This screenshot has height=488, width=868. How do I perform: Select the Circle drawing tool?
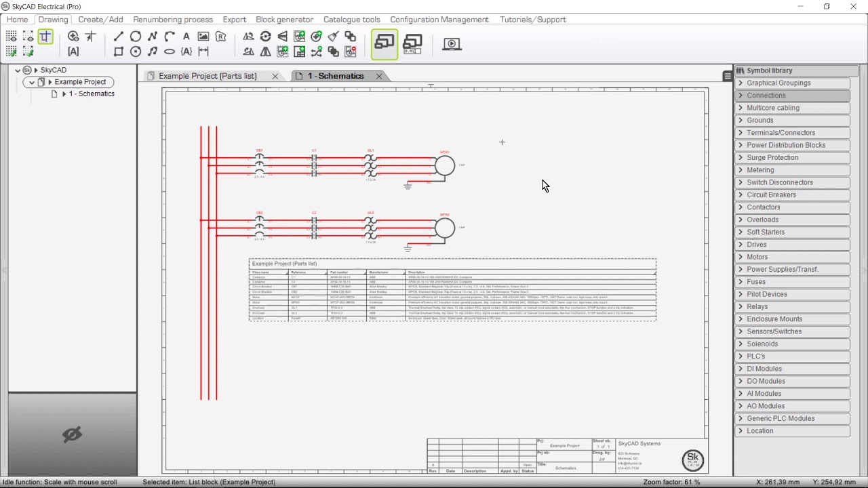[x=136, y=36]
